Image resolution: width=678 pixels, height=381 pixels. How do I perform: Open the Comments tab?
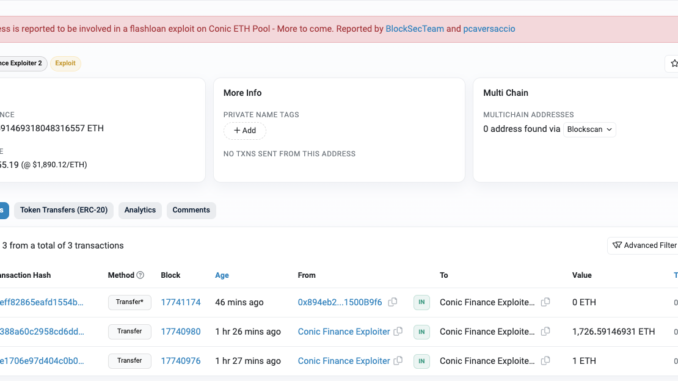(191, 210)
